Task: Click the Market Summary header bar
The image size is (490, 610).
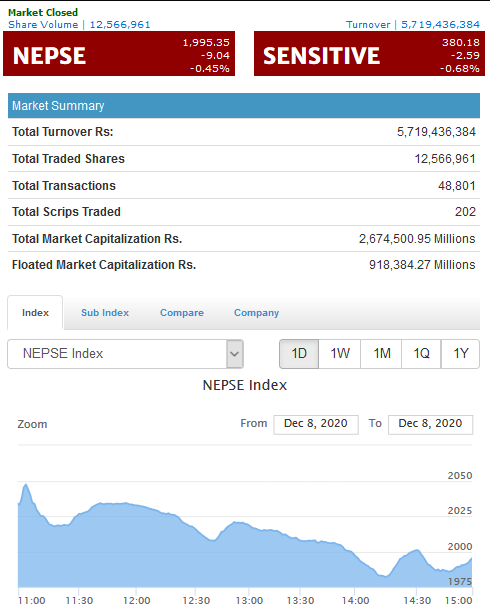Action: [244, 105]
